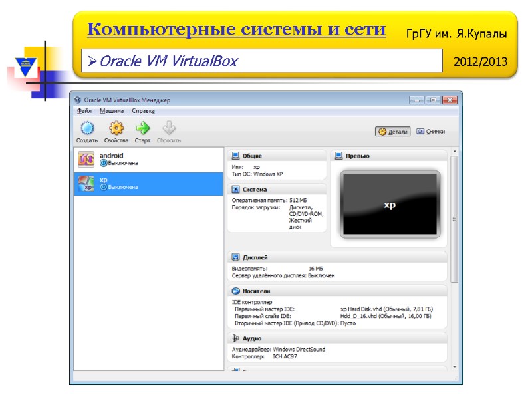Open the Система section header link
532x399 pixels.
point(255,190)
